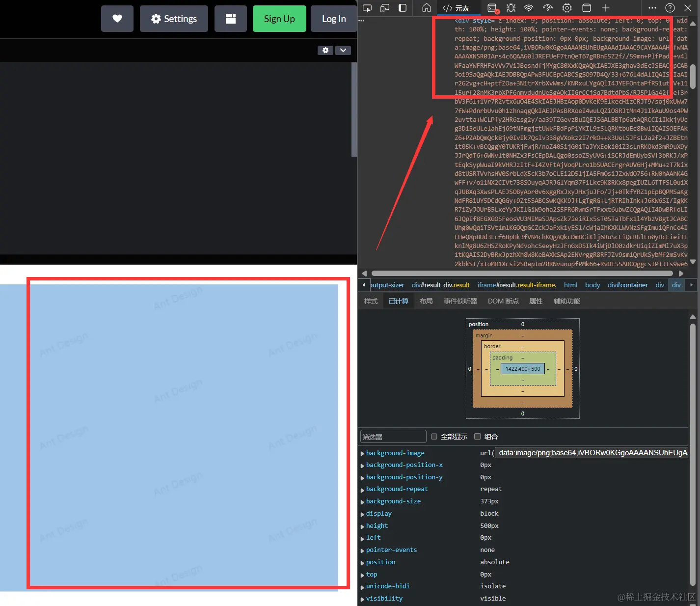This screenshot has width=700, height=606.
Task: Toggle the DevTools sidebar dock icon
Action: pyautogui.click(x=403, y=8)
